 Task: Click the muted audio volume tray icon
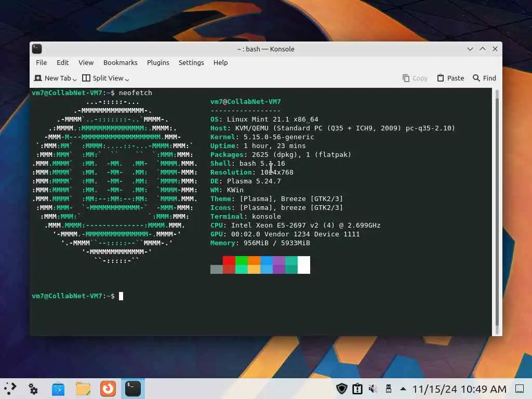pyautogui.click(x=373, y=389)
